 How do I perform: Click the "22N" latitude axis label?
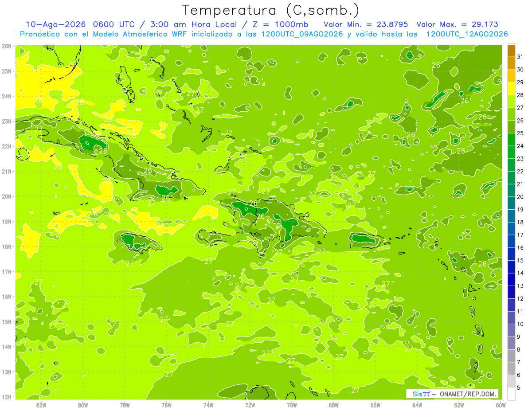7,146
